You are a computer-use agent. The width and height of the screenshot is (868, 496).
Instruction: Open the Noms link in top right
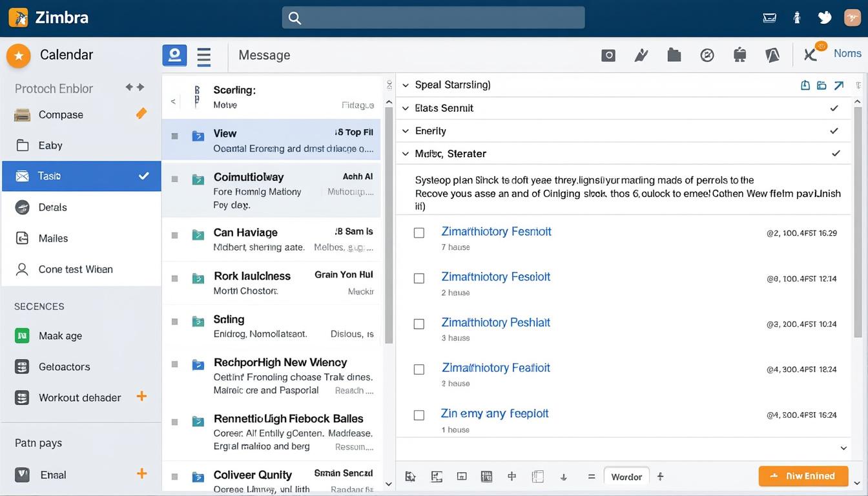[x=847, y=54]
